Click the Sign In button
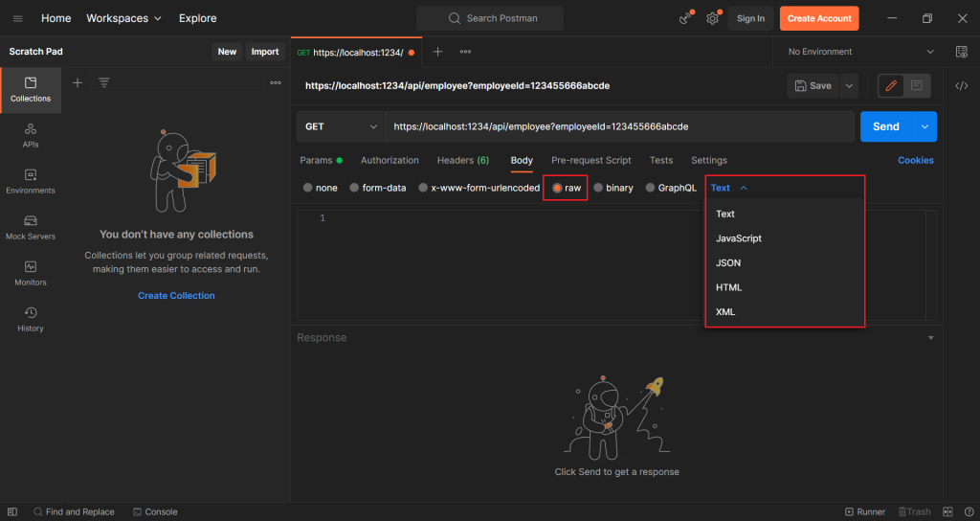The width and height of the screenshot is (980, 521). pyautogui.click(x=750, y=19)
